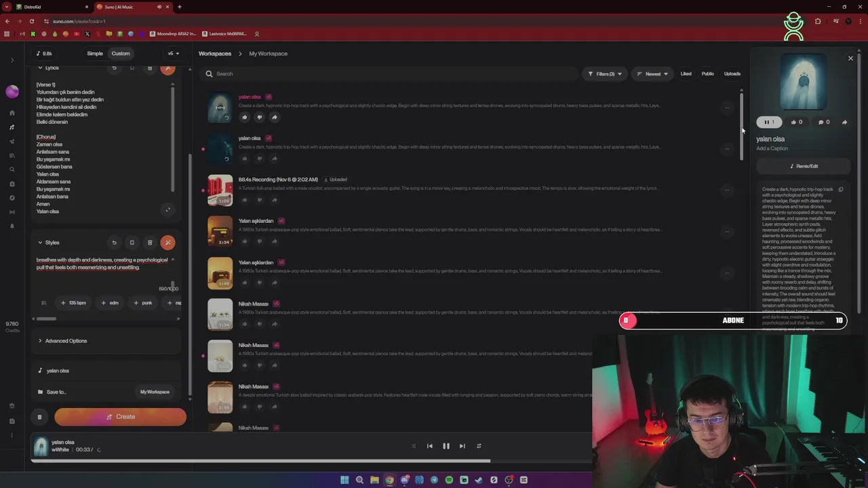
Task: Open the Newest sort dropdown
Action: point(652,74)
